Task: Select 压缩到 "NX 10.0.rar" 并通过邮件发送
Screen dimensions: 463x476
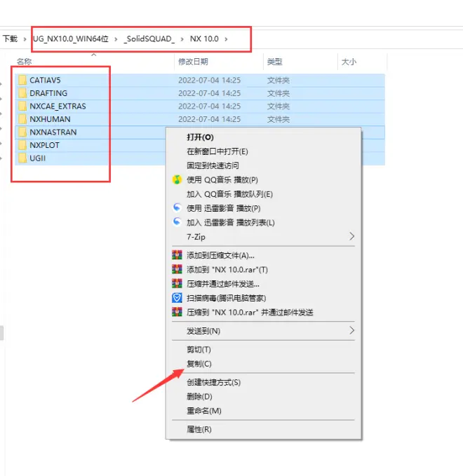Action: 250,313
